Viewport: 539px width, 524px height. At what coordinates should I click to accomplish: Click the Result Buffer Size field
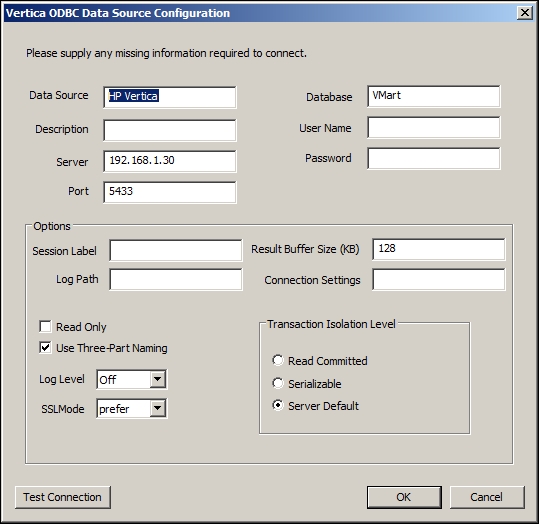pyautogui.click(x=439, y=249)
